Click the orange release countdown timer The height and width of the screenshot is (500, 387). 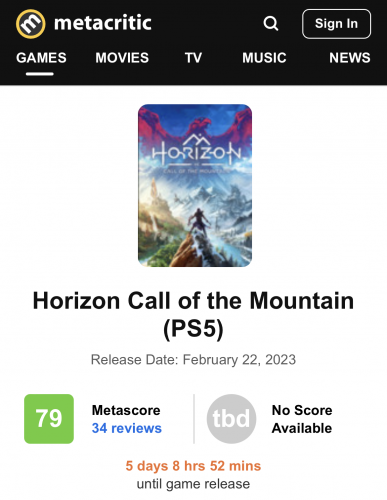193,466
